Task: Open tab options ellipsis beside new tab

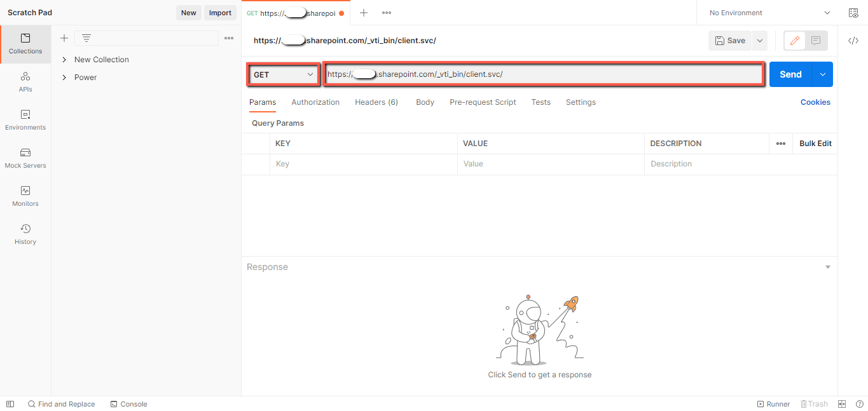Action: pyautogui.click(x=386, y=13)
